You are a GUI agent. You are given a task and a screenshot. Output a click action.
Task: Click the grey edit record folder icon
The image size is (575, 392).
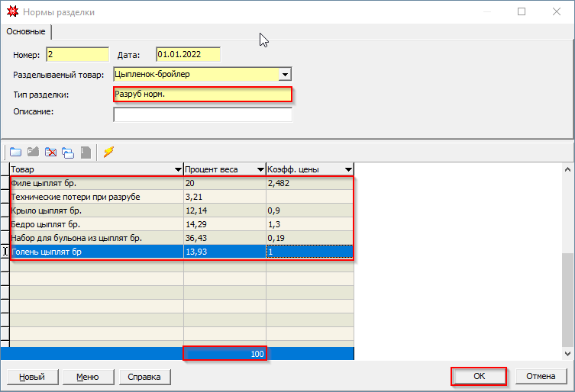tap(33, 151)
